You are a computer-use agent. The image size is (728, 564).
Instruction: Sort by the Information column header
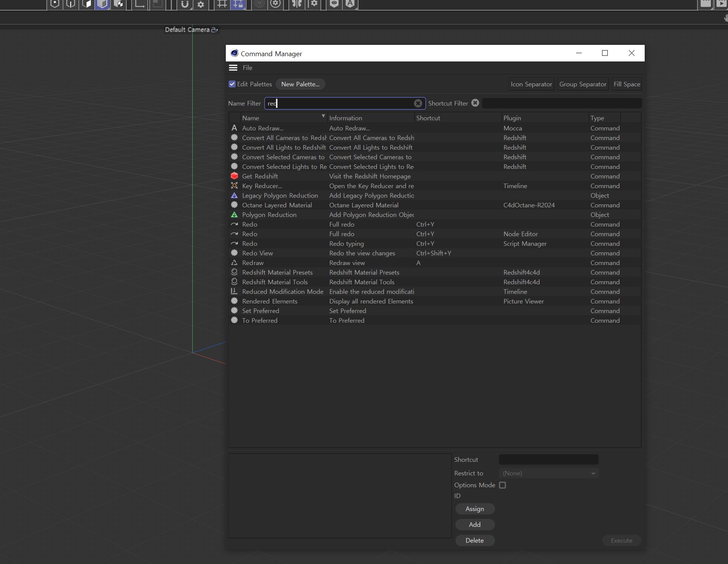click(x=371, y=118)
